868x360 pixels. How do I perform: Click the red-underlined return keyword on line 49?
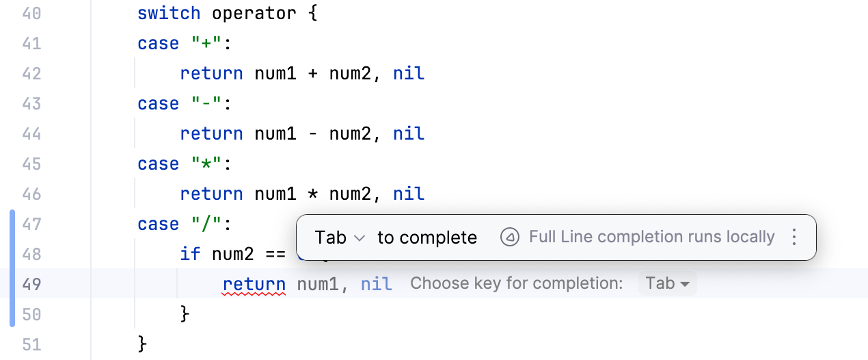254,283
